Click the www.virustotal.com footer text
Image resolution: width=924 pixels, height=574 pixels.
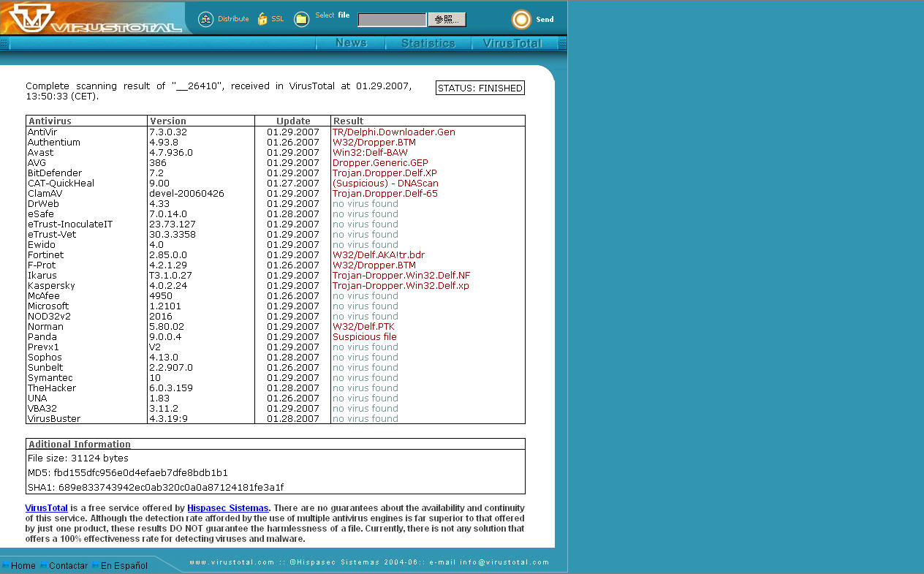[231, 562]
